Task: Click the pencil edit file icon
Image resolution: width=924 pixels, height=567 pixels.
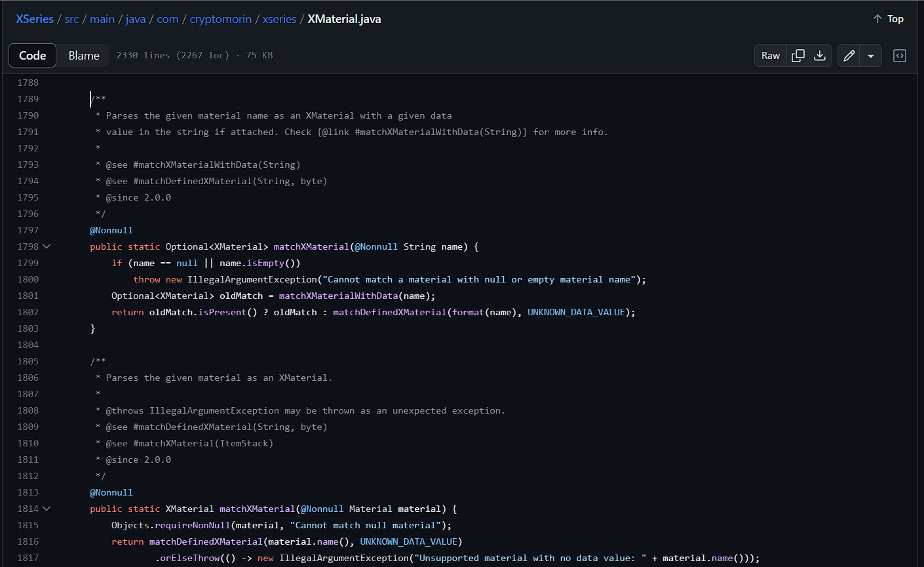Action: pos(849,56)
